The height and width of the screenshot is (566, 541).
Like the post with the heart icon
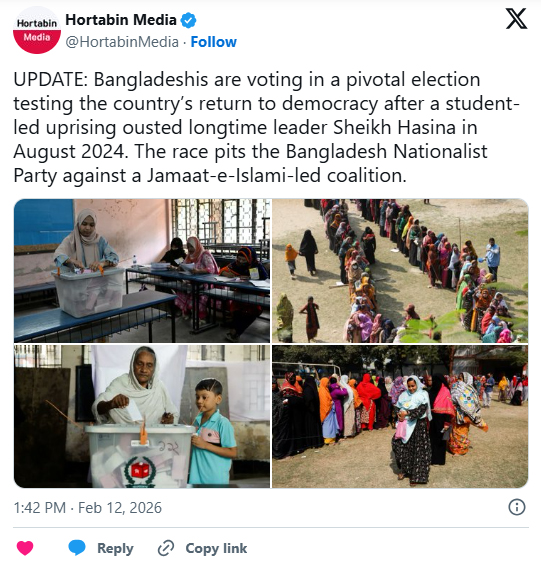(x=25, y=548)
